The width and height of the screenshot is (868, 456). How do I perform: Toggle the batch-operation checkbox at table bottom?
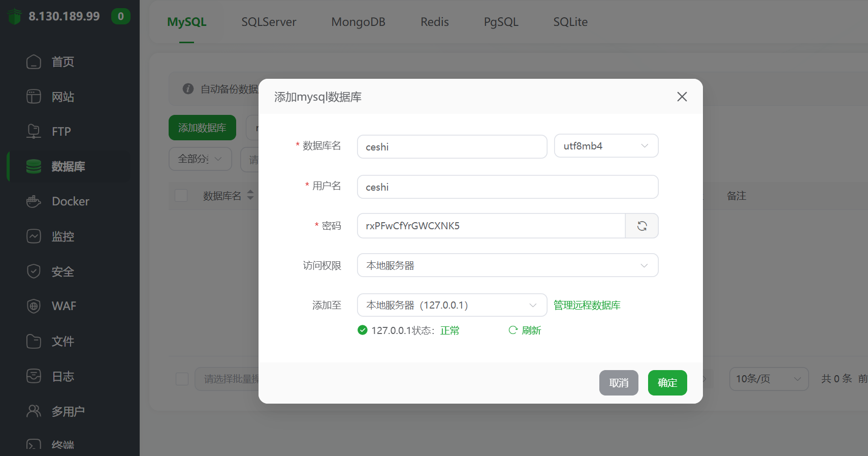tap(182, 379)
